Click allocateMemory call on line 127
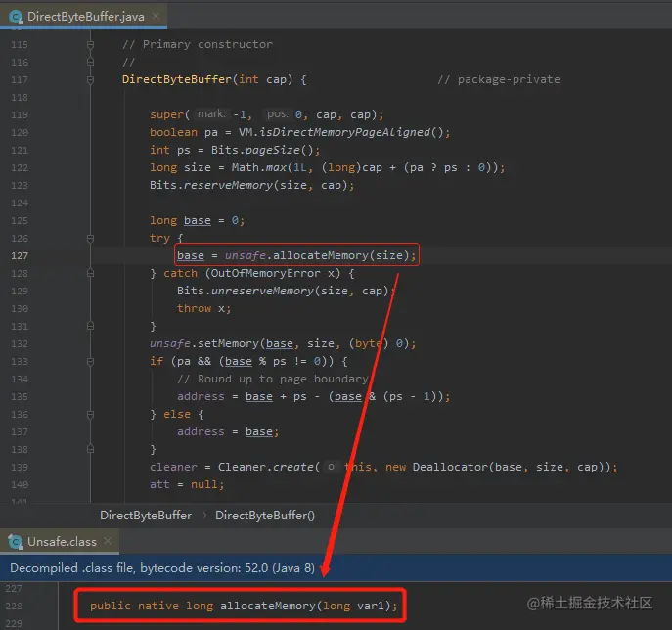The height and width of the screenshot is (630, 672). [x=320, y=255]
